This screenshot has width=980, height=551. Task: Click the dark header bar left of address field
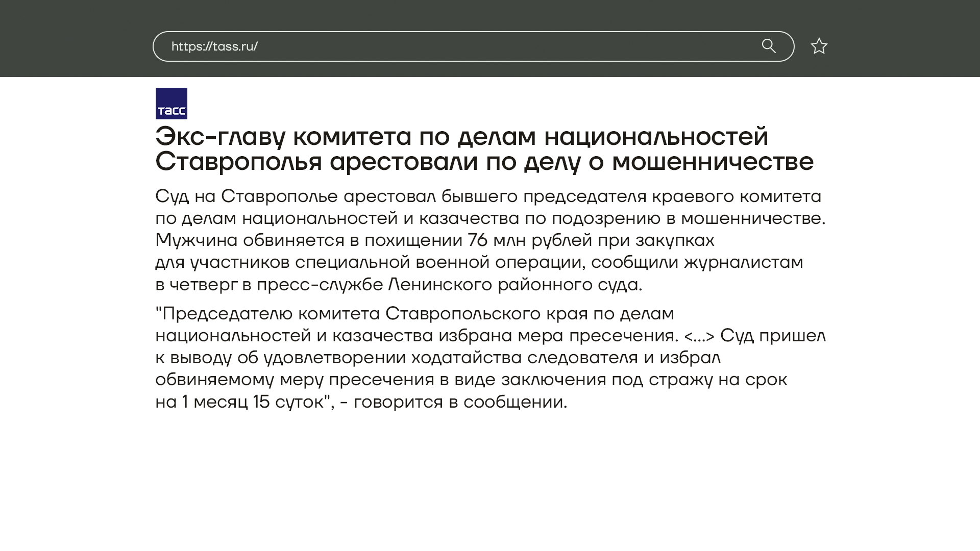tap(77, 38)
